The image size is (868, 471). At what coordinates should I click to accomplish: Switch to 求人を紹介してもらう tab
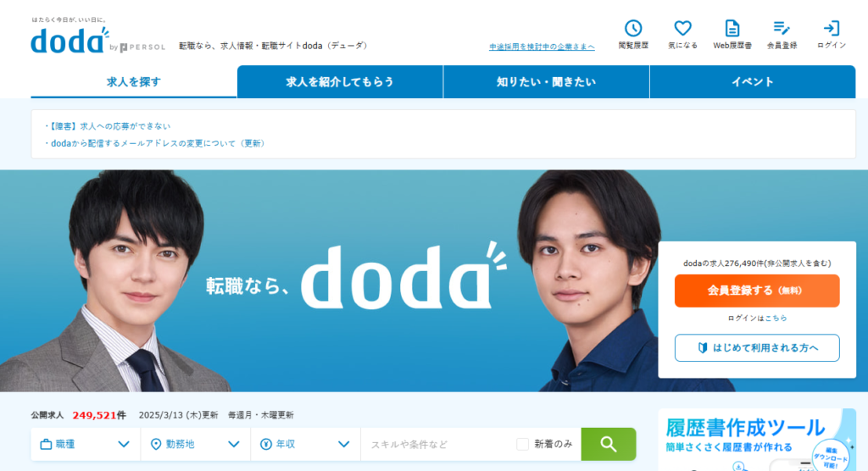click(340, 82)
